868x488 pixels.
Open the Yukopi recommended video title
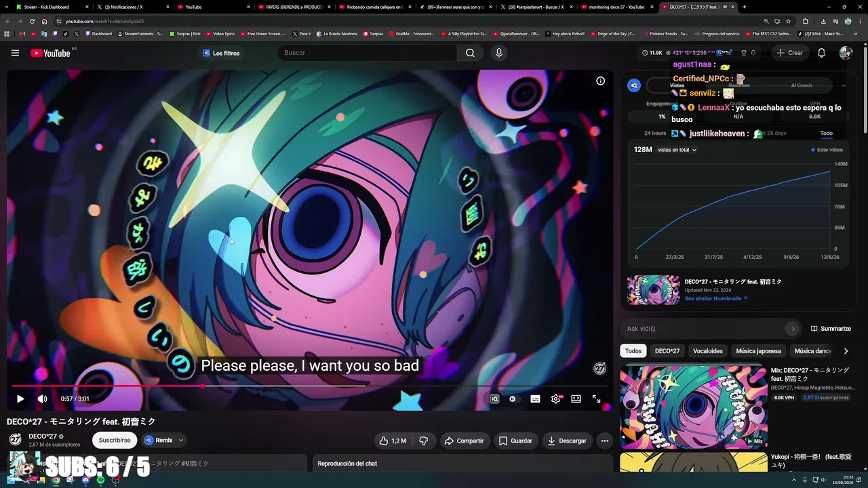click(810, 460)
